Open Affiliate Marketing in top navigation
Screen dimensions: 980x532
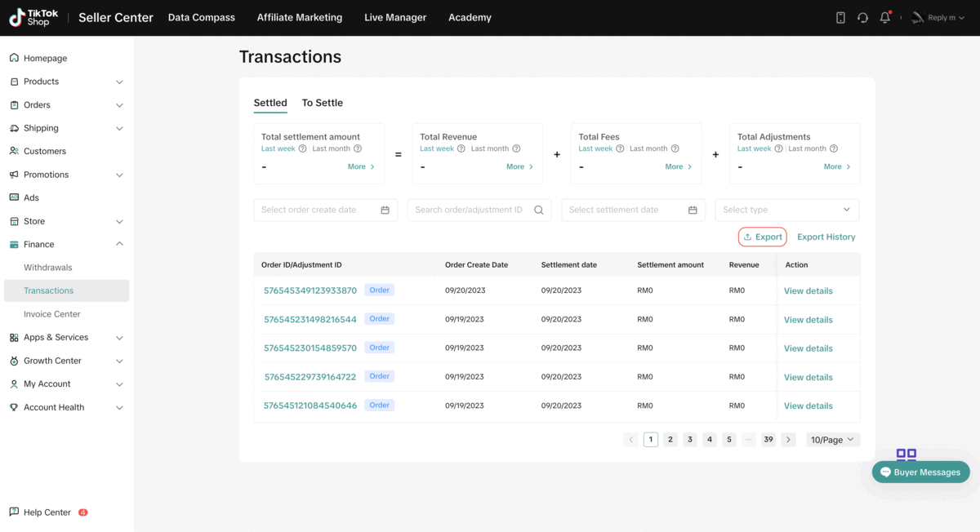(x=299, y=17)
